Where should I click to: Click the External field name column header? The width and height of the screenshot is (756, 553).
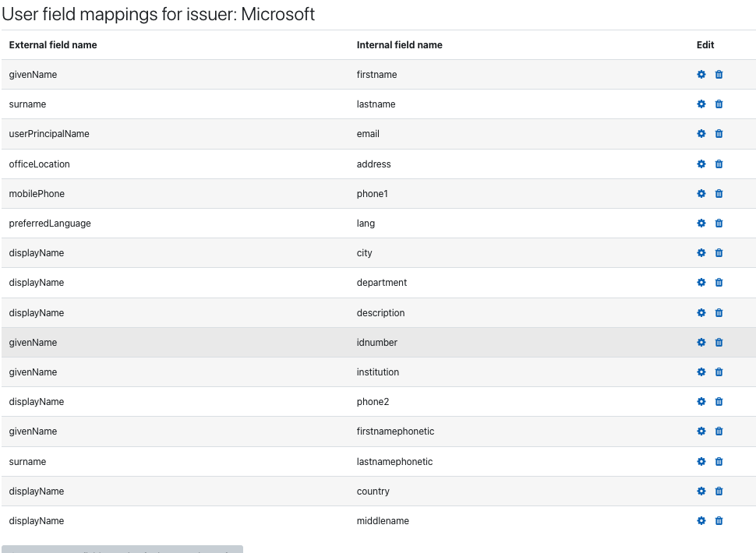click(53, 45)
